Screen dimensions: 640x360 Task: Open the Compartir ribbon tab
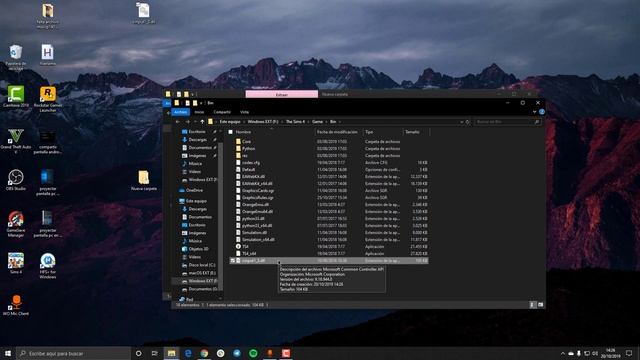(x=222, y=112)
